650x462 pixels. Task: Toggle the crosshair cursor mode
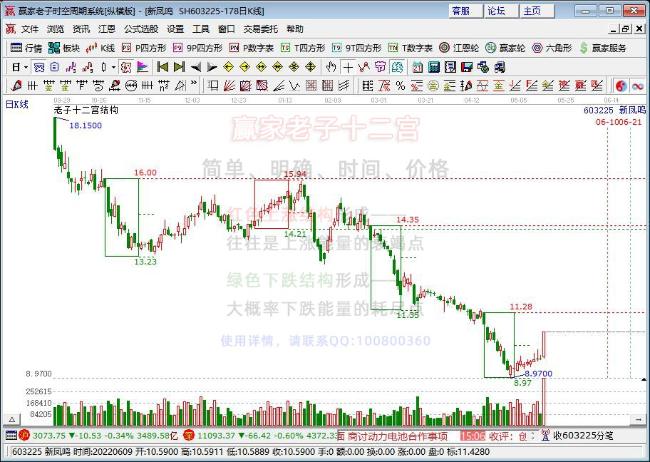348,67
